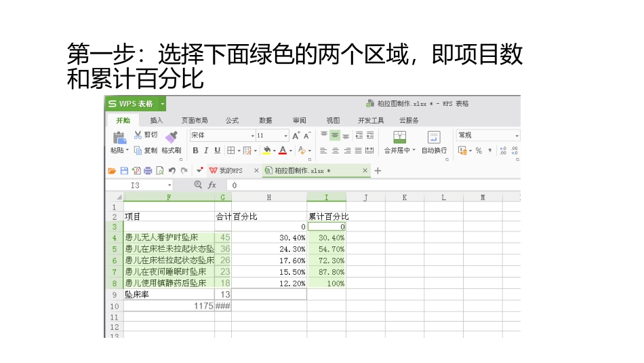Image resolution: width=644 pixels, height=363 pixels.
Task: Click the decrease decimal places icon
Action: point(515,151)
